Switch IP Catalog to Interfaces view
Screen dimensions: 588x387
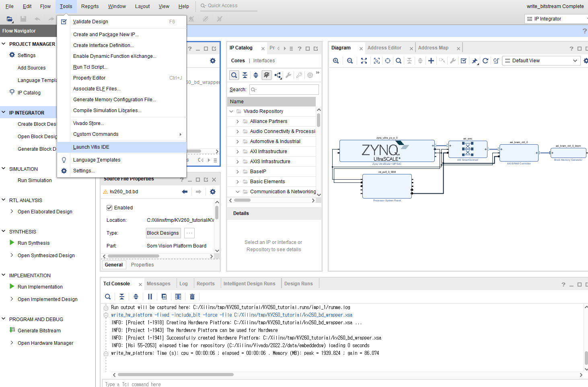tap(264, 61)
